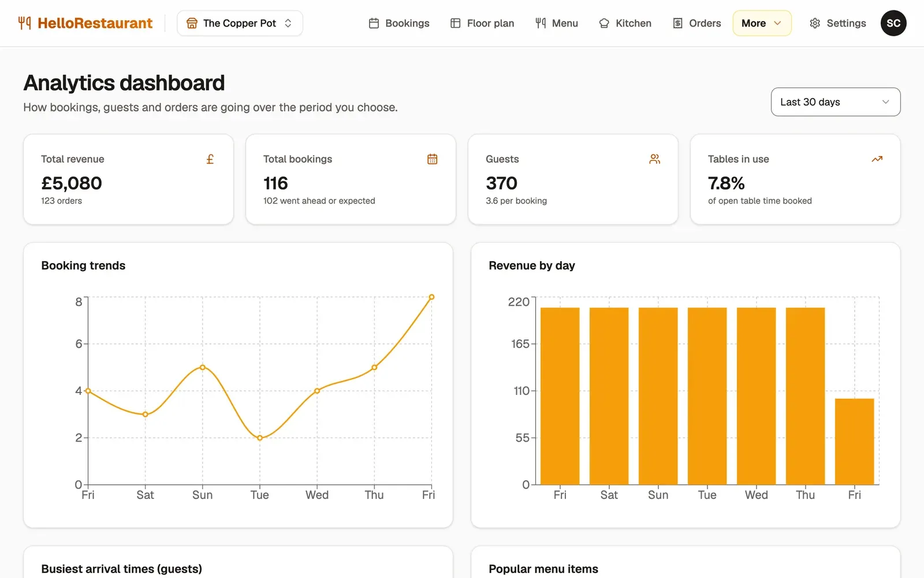Screen dimensions: 924x578
Task: Click the chef hat icon next to Kitchen
Action: [x=604, y=23]
